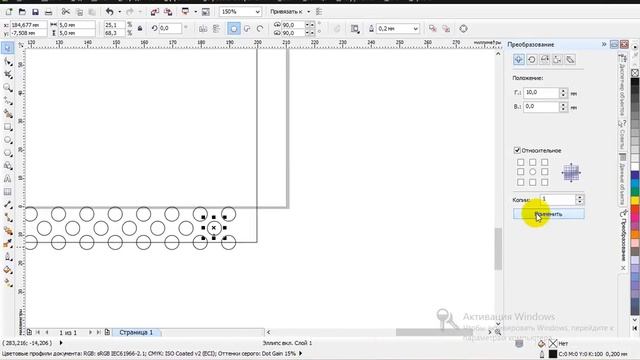
Task: Save the document with the floppy icon
Action: click(x=35, y=12)
